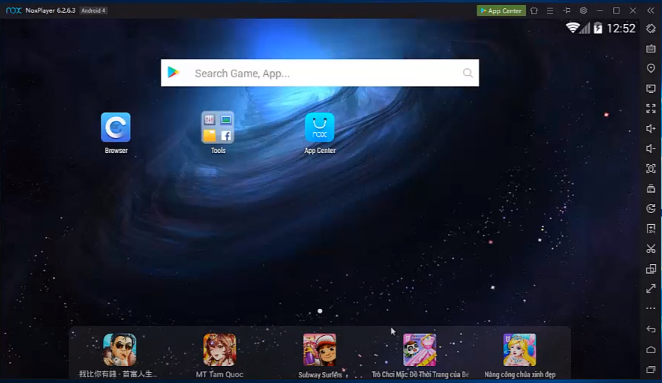
Task: Collapse sidebar with double chevron
Action: [651, 11]
